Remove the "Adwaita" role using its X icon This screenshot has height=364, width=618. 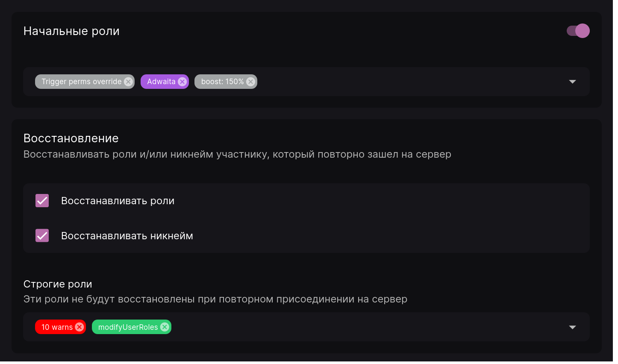[x=182, y=81]
